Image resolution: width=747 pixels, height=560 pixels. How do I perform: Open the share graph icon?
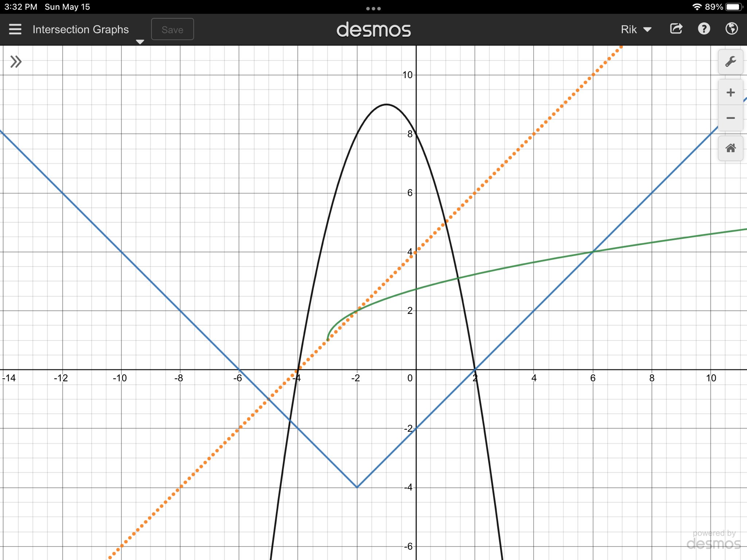coord(676,29)
